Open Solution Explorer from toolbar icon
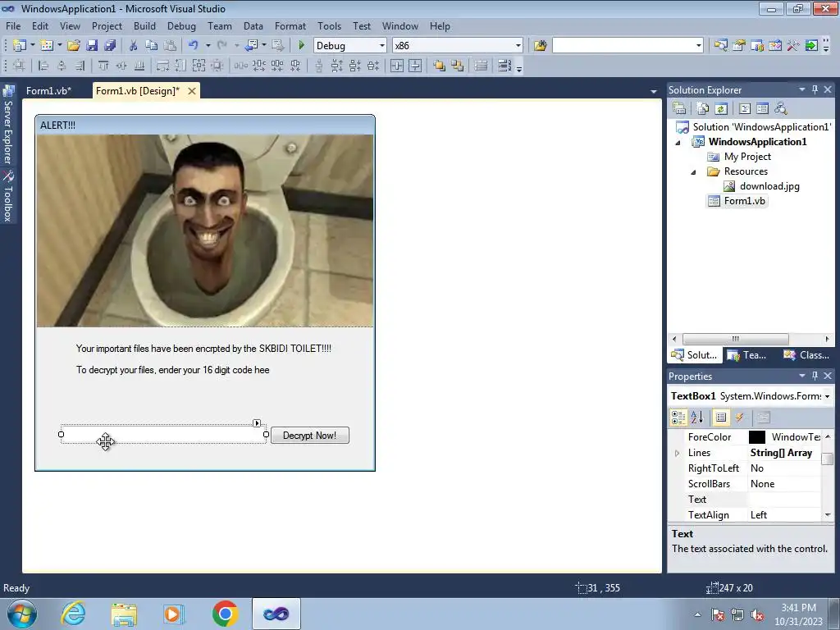840x630 pixels. point(720,46)
